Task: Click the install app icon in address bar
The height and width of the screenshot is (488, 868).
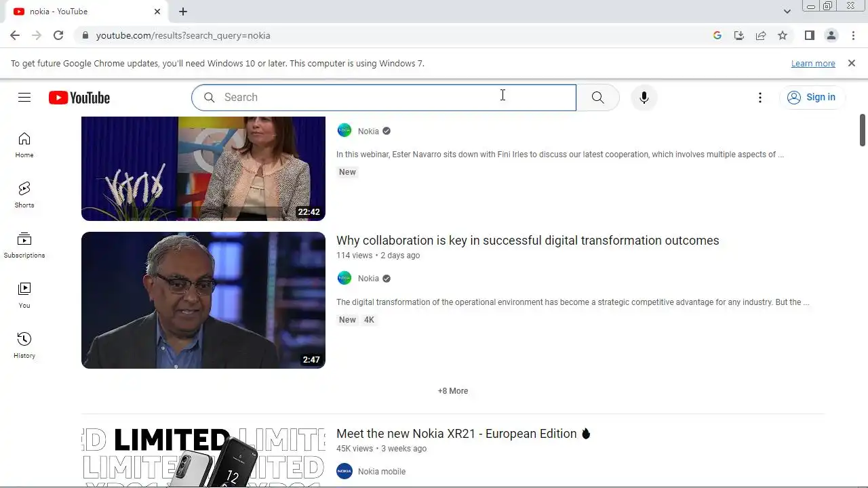Action: click(739, 35)
